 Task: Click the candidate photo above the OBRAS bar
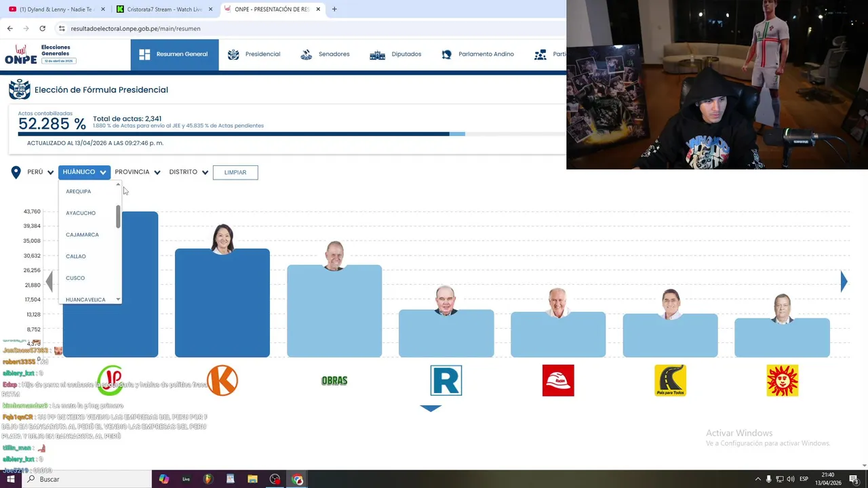[x=334, y=256]
